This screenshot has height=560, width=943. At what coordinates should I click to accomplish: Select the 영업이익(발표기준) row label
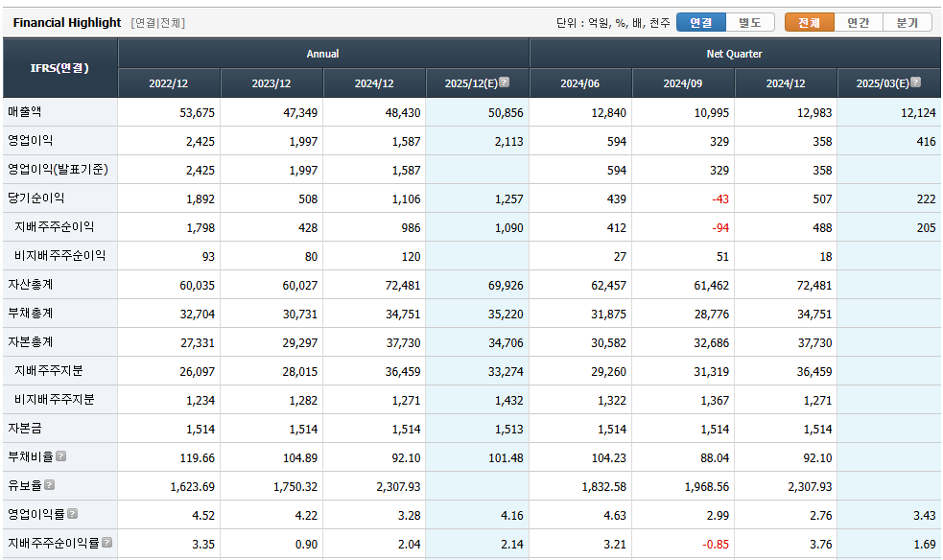coord(58,170)
